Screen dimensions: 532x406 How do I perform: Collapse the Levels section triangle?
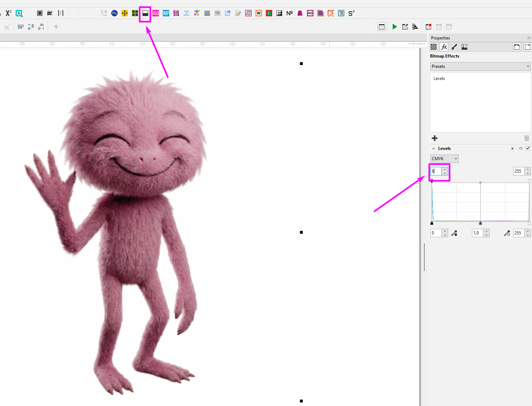434,148
